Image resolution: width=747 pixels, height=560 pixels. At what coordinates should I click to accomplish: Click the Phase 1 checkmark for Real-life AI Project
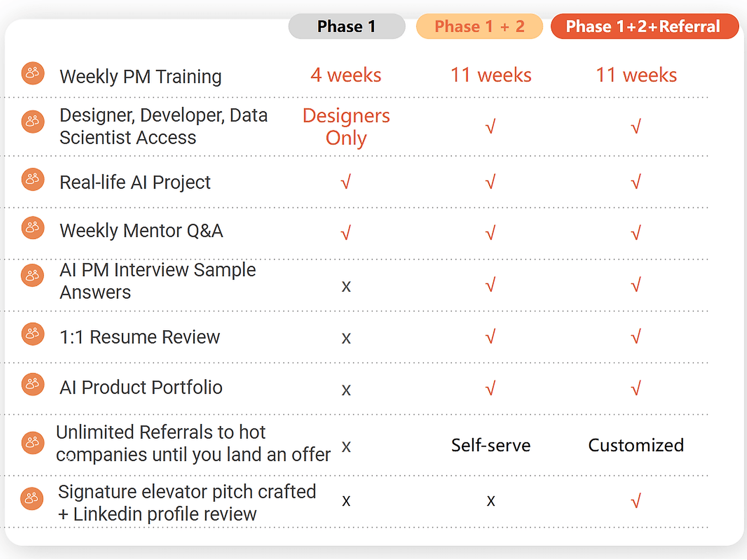[x=346, y=182]
